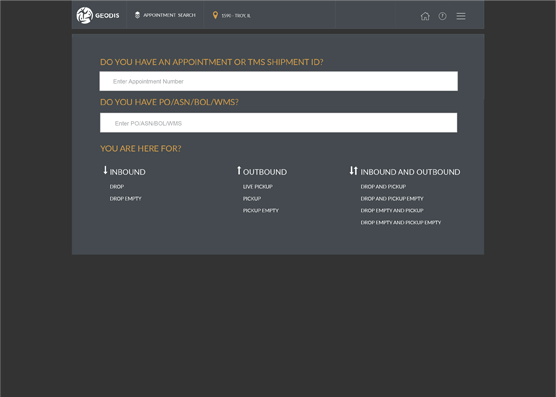Click 'Do you have an appointment or TMS shipment ID?' heading
This screenshot has height=397, width=556.
[212, 62]
